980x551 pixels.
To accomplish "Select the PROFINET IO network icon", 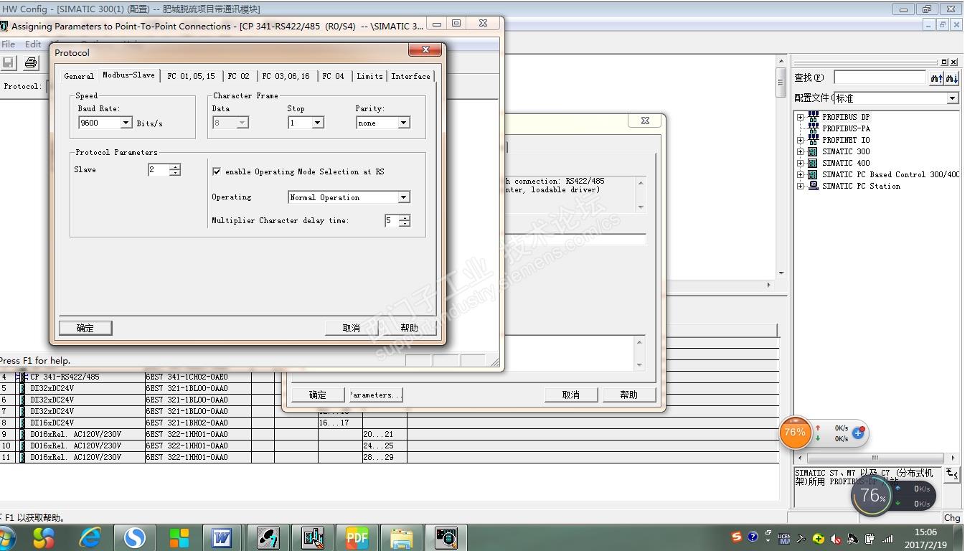I will click(x=813, y=139).
